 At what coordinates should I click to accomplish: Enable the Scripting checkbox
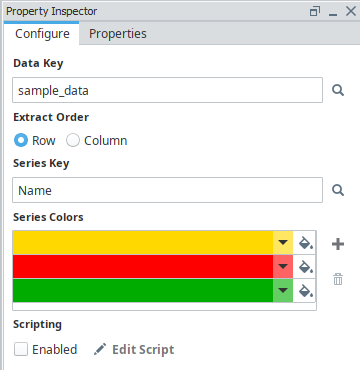click(21, 349)
